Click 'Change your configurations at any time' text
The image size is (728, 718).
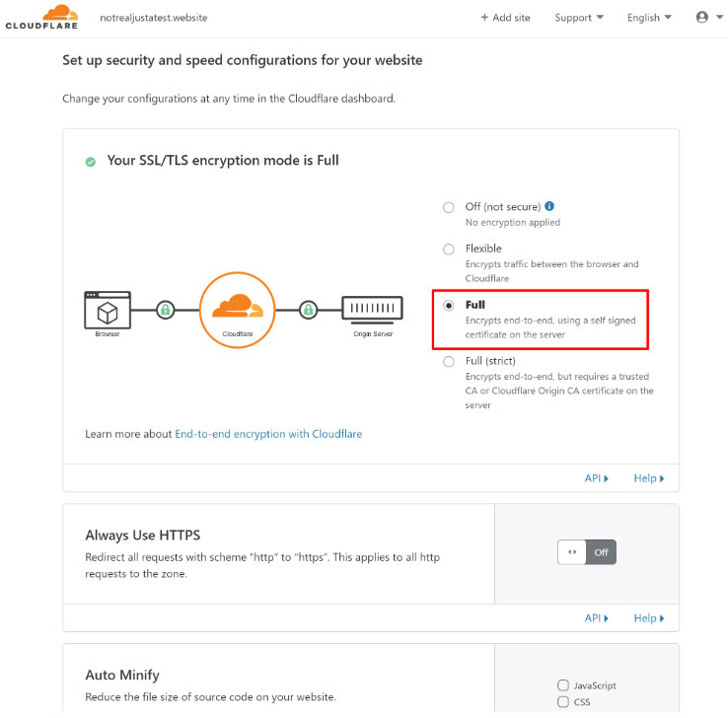click(229, 99)
